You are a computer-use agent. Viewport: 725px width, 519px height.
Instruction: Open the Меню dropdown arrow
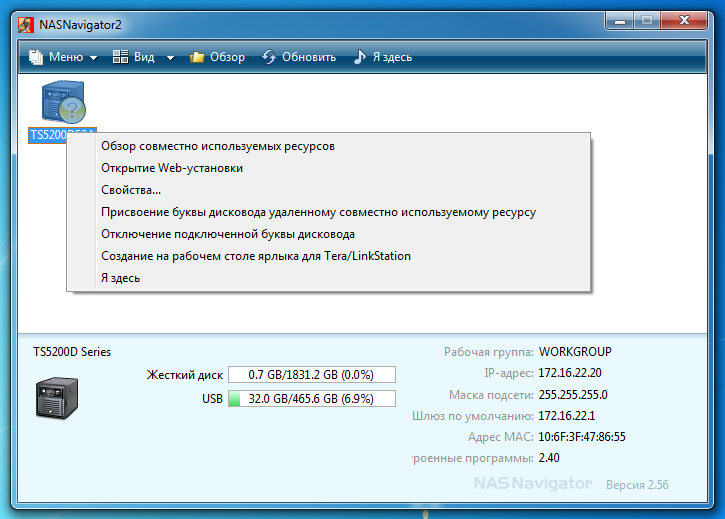coord(93,58)
